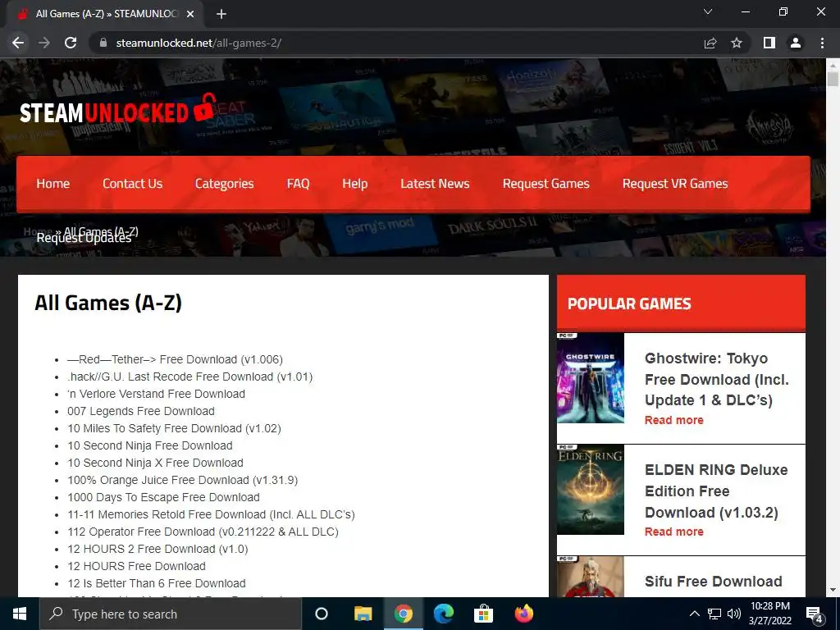The width and height of the screenshot is (840, 630).
Task: Open ELDEN RING Deluxe Edition title
Action: 716,491
